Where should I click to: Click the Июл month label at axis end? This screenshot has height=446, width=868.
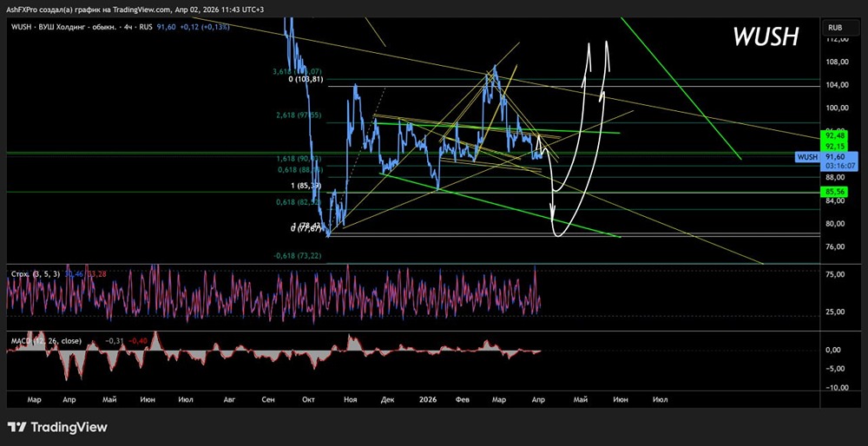660,399
